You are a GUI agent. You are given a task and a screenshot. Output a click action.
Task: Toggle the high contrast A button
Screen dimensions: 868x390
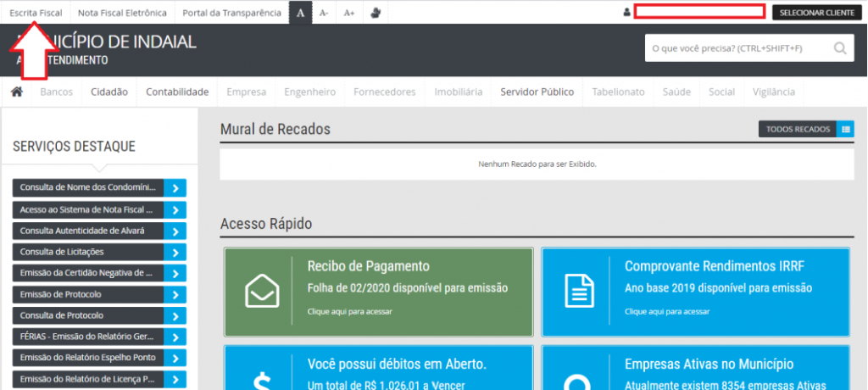300,13
